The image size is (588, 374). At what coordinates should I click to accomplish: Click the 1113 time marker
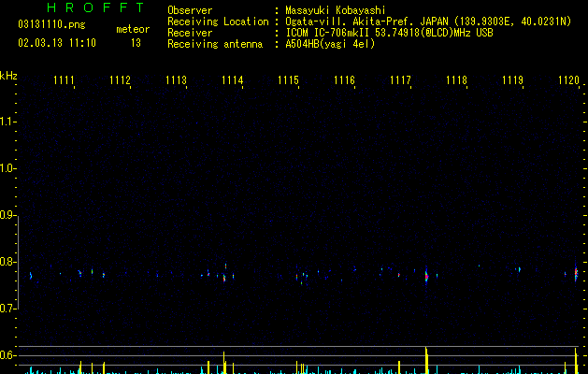[x=177, y=80]
